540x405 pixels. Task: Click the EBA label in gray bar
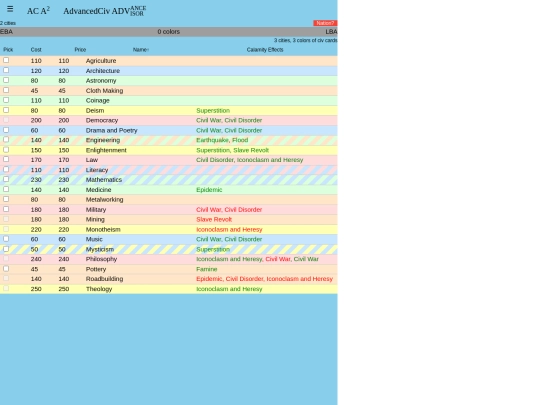(6, 32)
